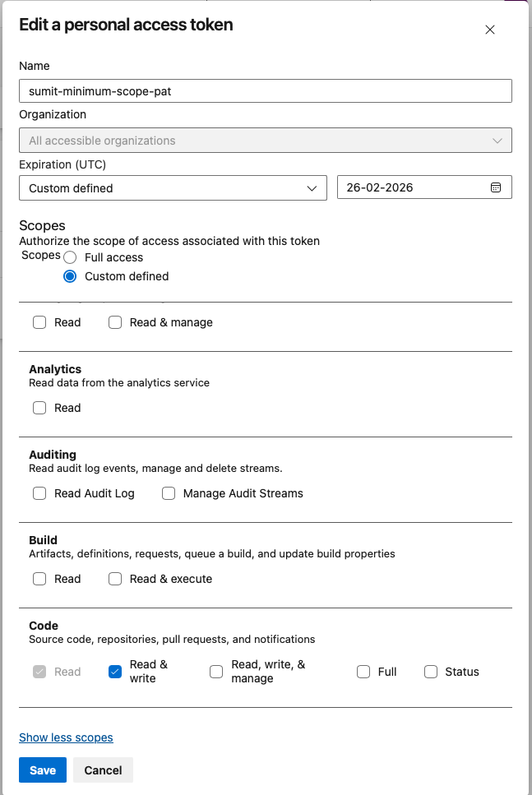Expand the Organization dropdown chevron
This screenshot has height=795, width=532.
click(497, 141)
